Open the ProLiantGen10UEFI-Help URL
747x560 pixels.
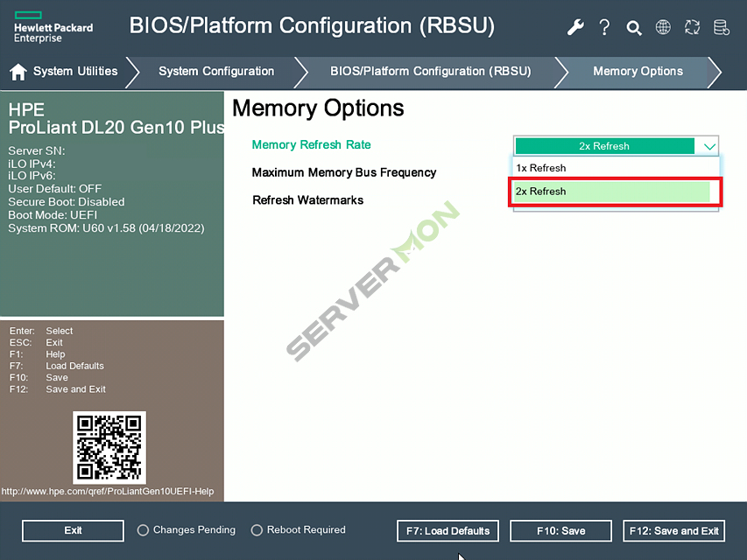tap(108, 492)
